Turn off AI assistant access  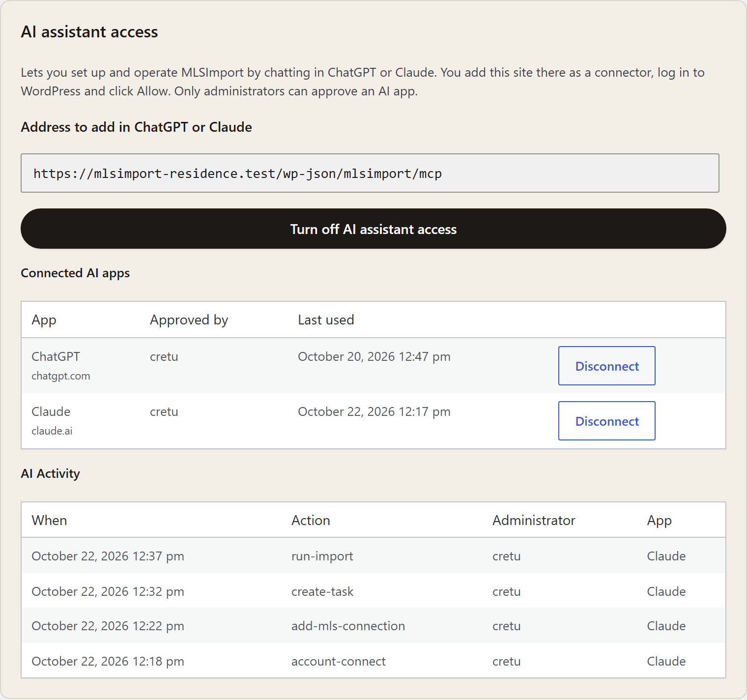coord(373,229)
